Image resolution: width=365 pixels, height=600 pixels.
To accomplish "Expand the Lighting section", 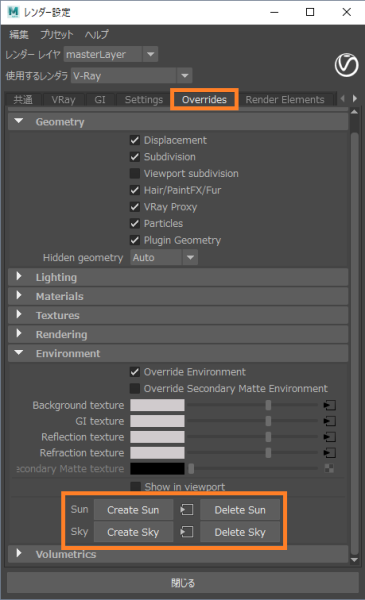I will coord(18,277).
